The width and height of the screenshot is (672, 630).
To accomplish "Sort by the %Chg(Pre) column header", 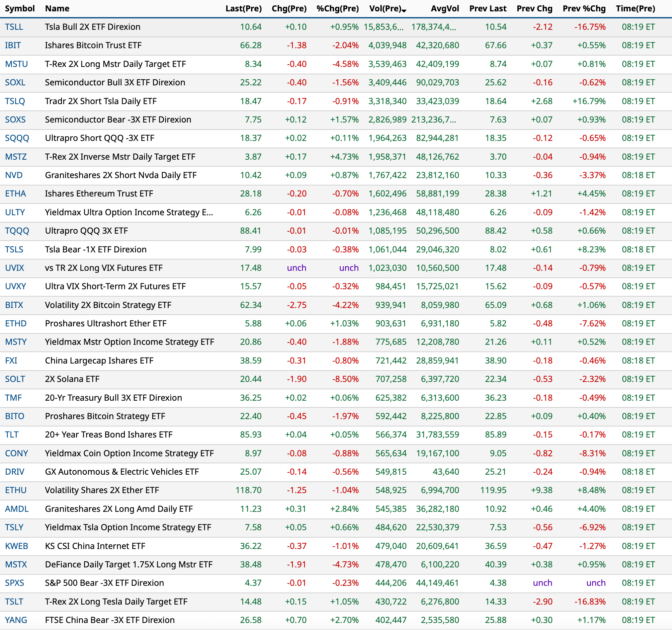I will click(337, 9).
